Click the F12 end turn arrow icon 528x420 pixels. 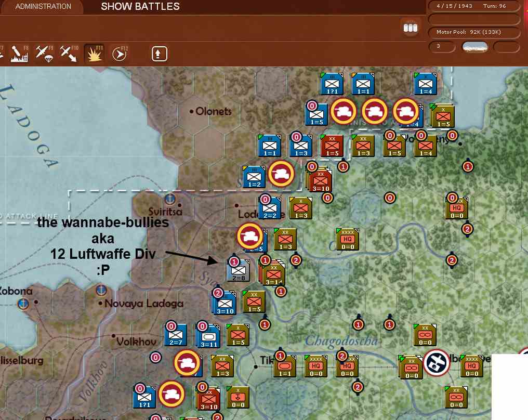click(x=120, y=54)
